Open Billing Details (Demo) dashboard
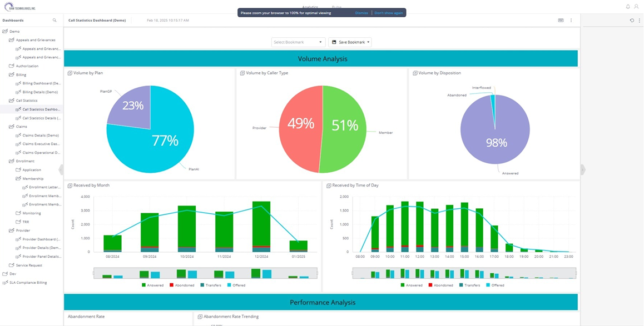Screen dimensions: 644x326 39,92
